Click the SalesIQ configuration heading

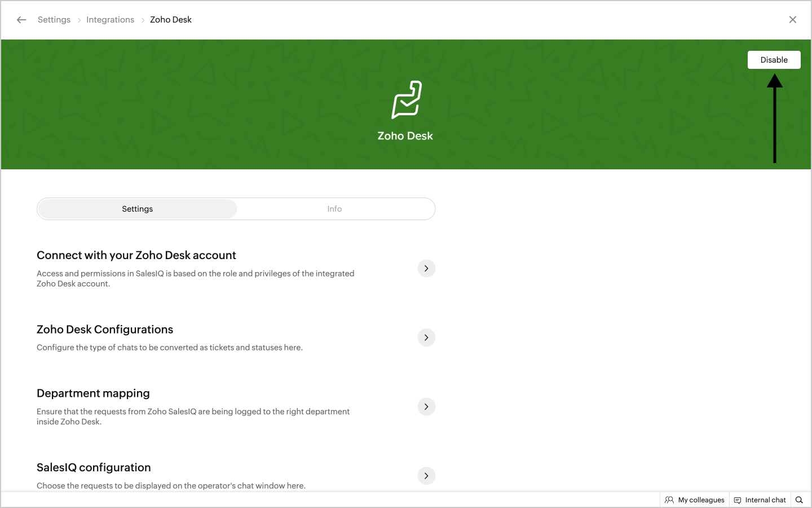[x=94, y=467]
